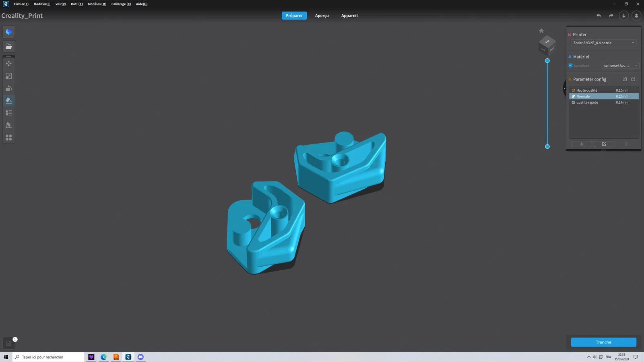This screenshot has width=644, height=362.
Task: Click the Windows search box
Action: (49, 357)
